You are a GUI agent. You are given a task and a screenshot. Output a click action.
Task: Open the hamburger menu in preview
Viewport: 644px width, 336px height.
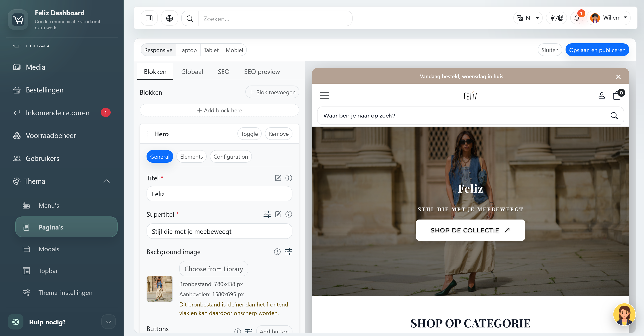324,96
